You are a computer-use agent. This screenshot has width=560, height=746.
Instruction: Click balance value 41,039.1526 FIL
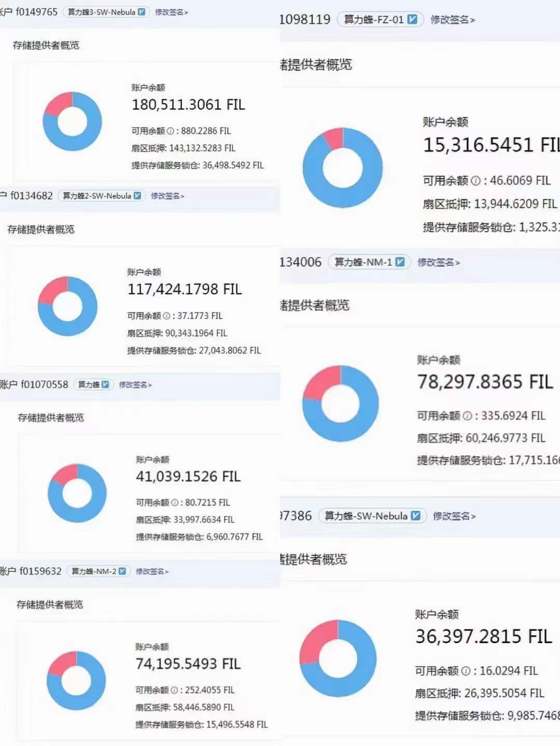pos(188,476)
